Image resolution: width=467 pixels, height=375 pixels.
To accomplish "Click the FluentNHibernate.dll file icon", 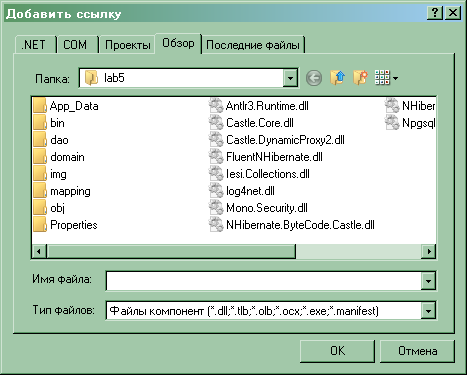I will [216, 157].
